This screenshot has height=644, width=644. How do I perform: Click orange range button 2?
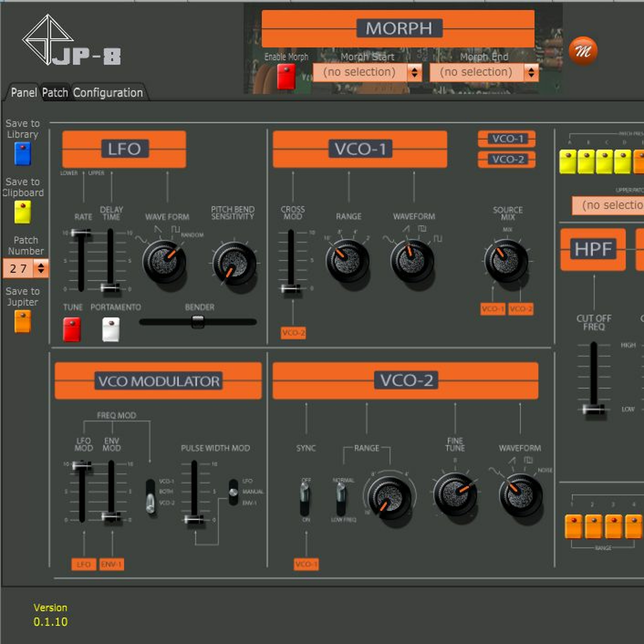(x=594, y=527)
